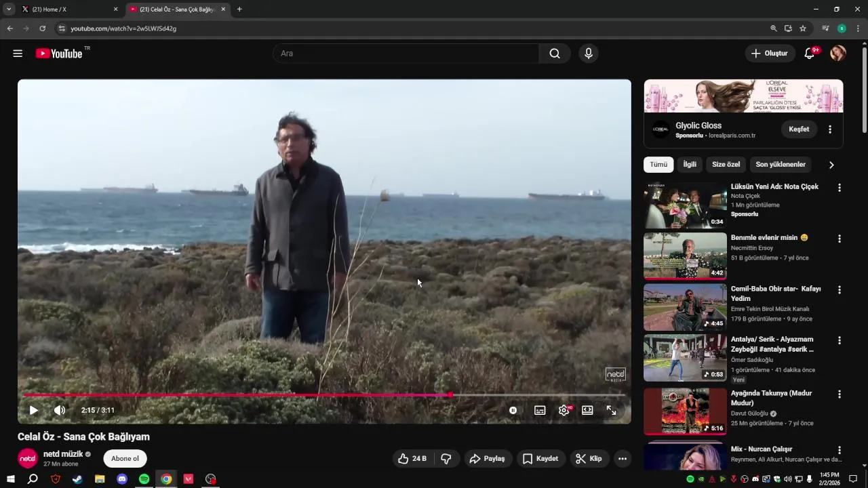Open options for Antalya/ Serik Alyazmam video
Viewport: 868px width, 488px height.
840,341
